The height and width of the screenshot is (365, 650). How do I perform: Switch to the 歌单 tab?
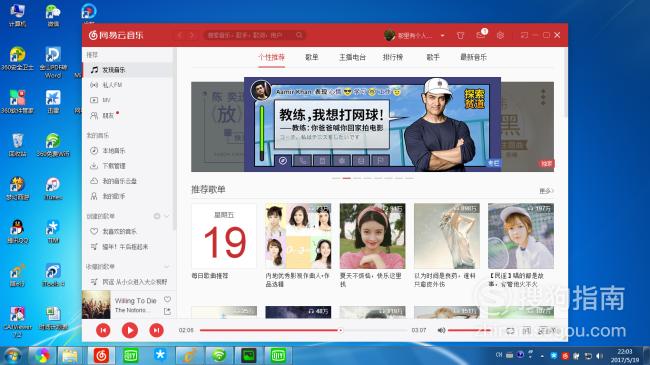point(311,57)
